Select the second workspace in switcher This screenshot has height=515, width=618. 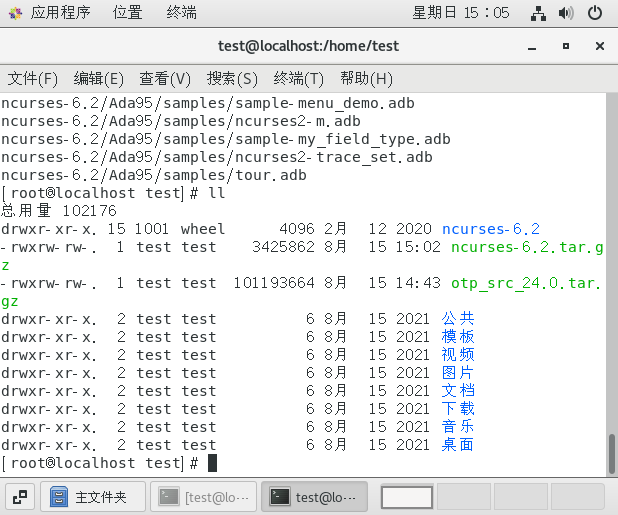click(464, 497)
